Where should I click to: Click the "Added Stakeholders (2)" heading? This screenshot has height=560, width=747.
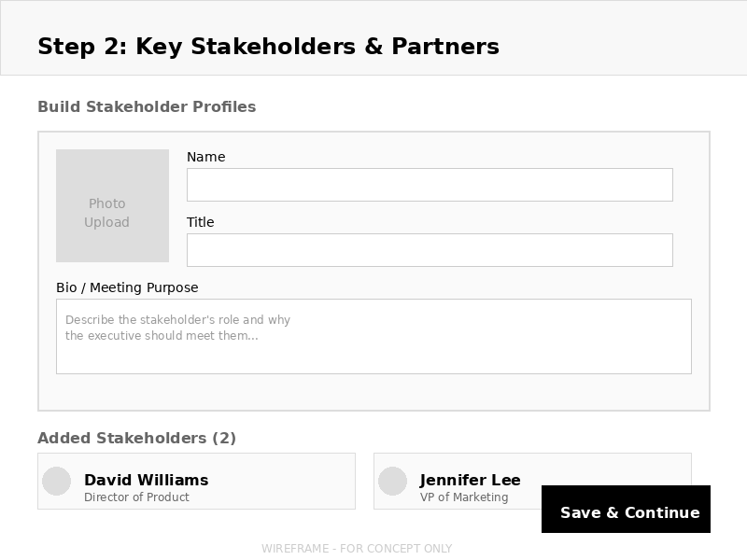tap(136, 438)
